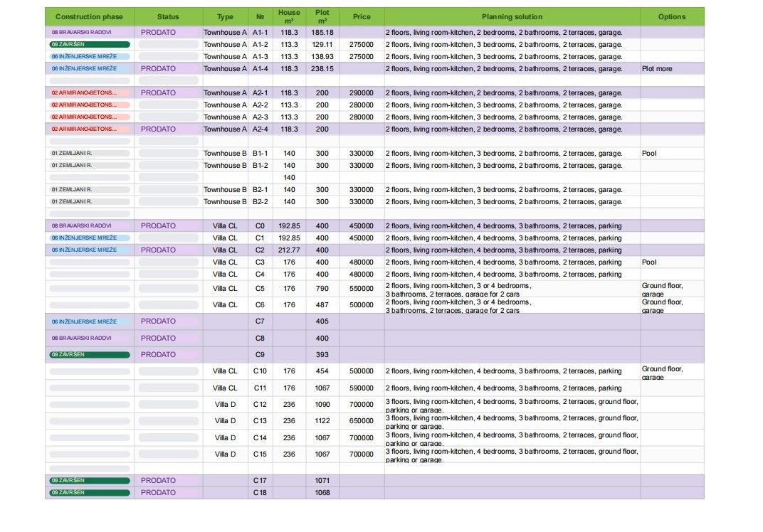Click price 590000 for C11
This screenshot has height=532, width=763.
(362, 388)
